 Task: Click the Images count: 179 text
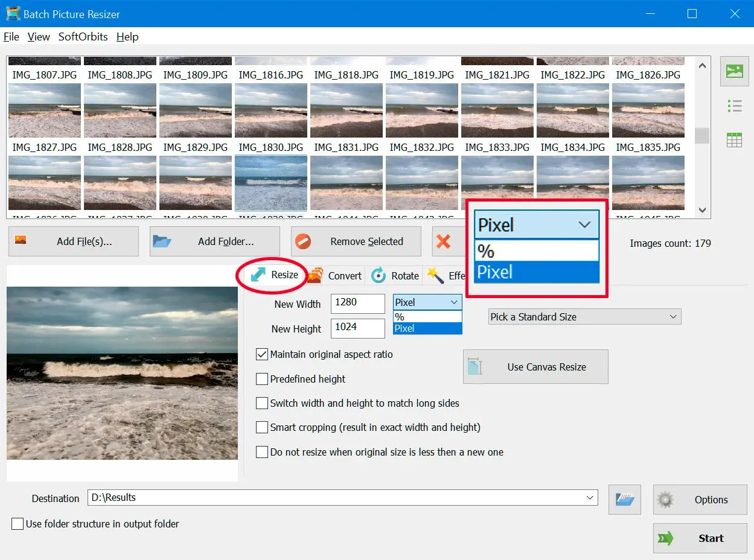(x=671, y=243)
